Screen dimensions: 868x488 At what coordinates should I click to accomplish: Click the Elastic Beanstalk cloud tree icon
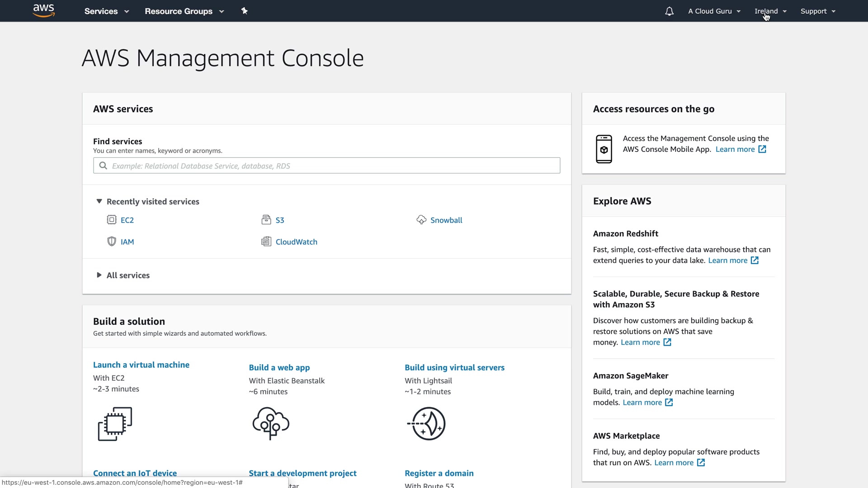(x=271, y=423)
